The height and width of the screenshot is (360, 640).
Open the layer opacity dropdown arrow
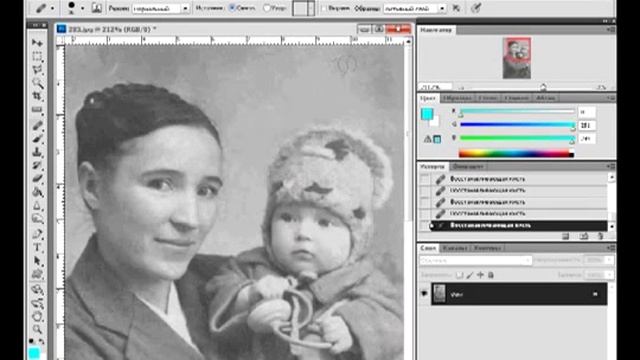609,260
